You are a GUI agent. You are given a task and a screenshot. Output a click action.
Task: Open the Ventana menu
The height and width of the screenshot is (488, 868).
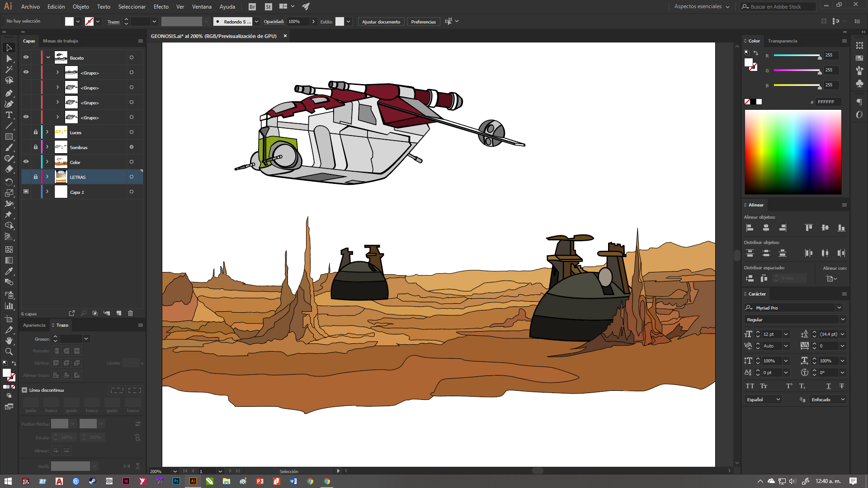(202, 7)
